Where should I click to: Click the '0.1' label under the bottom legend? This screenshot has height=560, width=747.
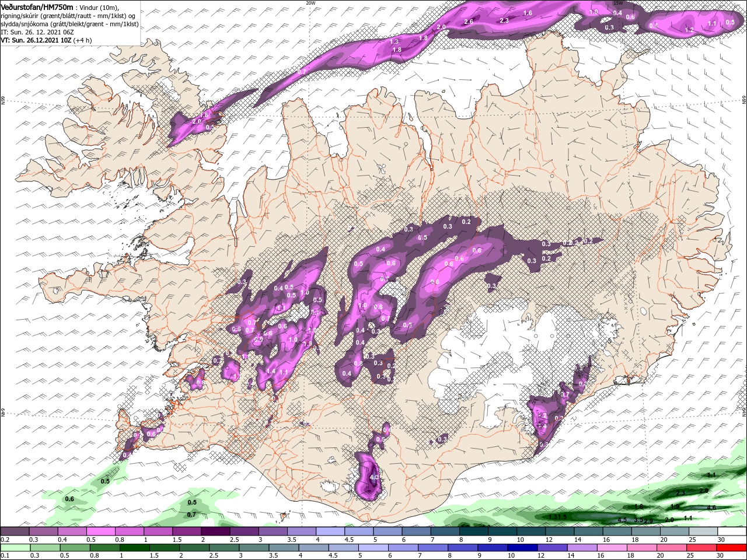(x=4, y=555)
